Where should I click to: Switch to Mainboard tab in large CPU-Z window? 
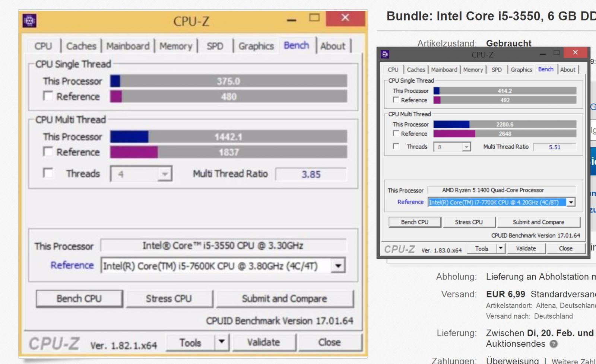tap(128, 46)
